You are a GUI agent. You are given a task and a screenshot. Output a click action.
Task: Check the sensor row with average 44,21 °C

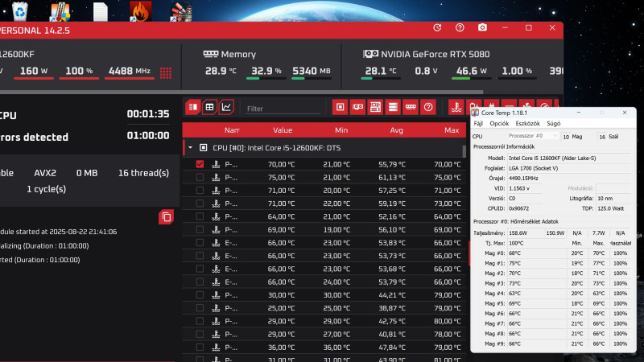click(200, 294)
